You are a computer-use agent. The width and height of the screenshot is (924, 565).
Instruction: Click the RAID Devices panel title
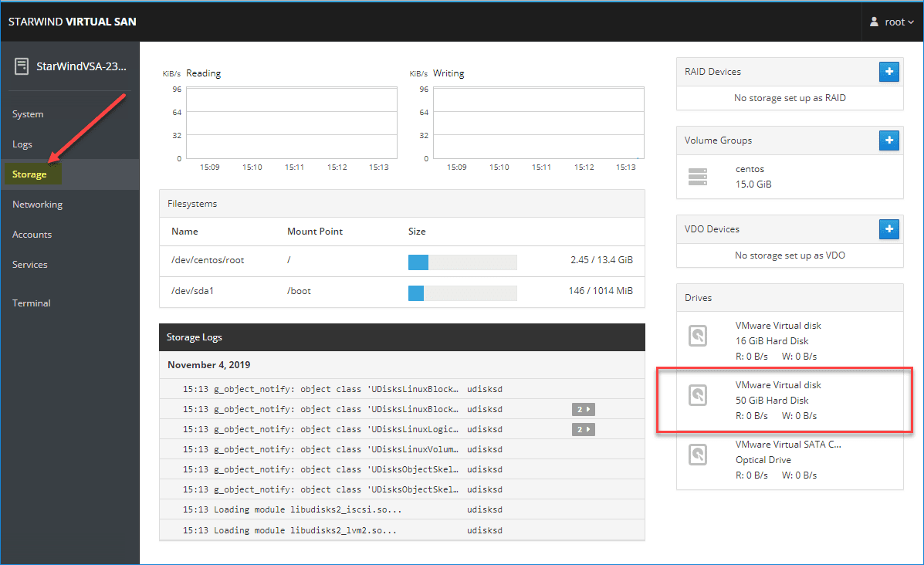pyautogui.click(x=712, y=72)
